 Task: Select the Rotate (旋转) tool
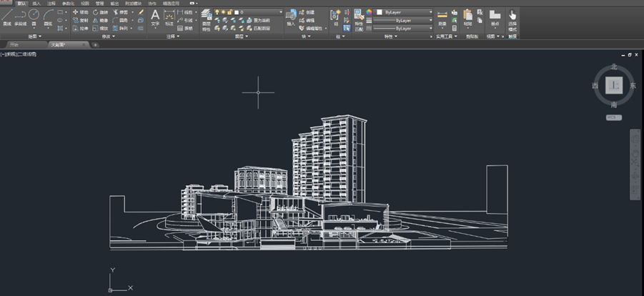point(101,12)
